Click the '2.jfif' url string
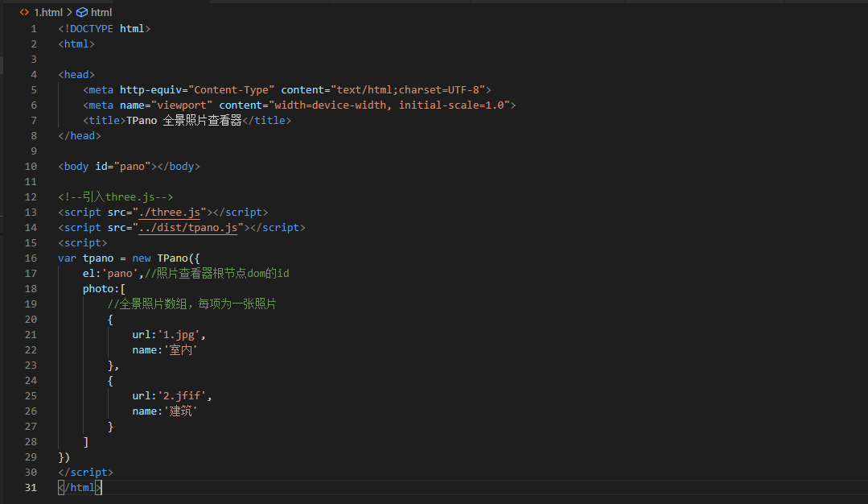The image size is (868, 504). pos(182,396)
